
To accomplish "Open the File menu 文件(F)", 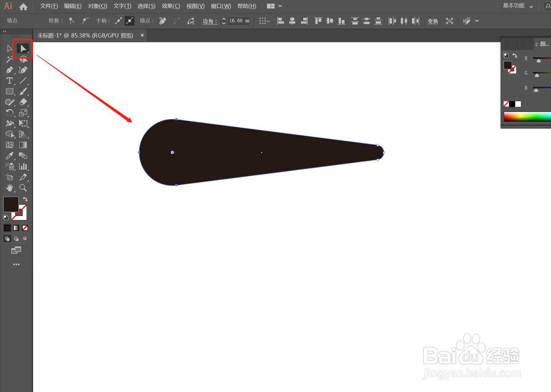I will [x=49, y=6].
